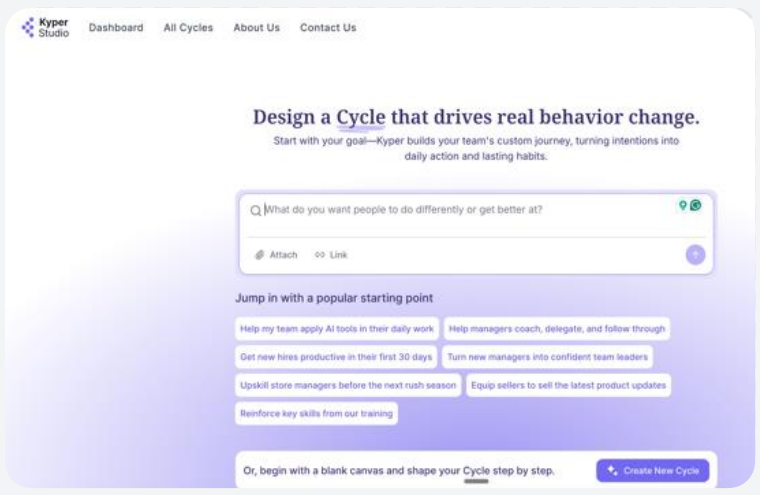Pick 'Equip sellers to sell the latest product updates'
This screenshot has width=760, height=495.
click(x=569, y=385)
